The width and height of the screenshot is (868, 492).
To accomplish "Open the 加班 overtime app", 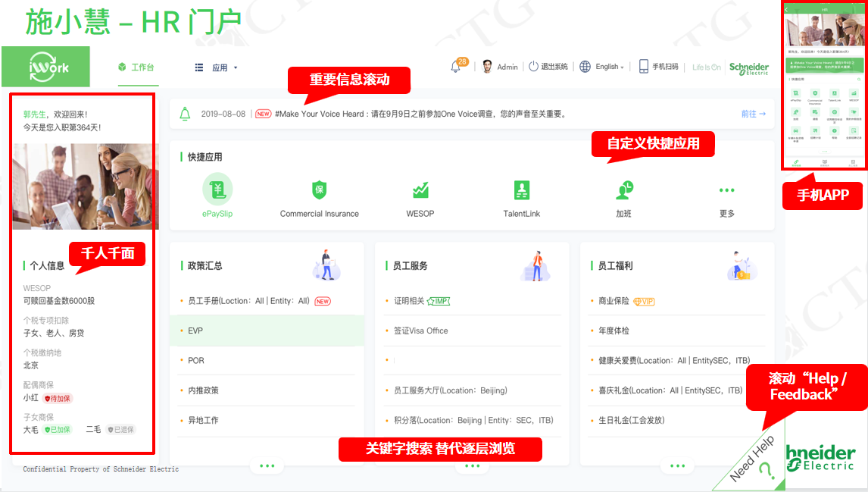I will tap(624, 199).
